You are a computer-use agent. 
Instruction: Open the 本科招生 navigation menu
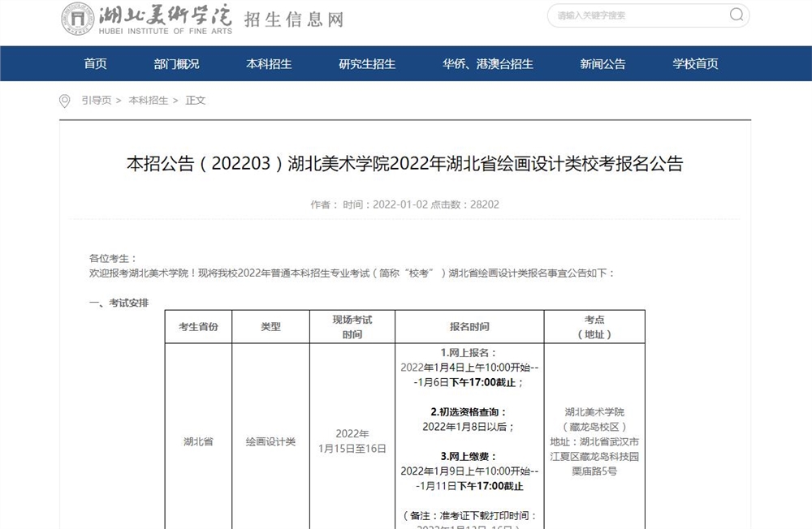pyautogui.click(x=269, y=63)
